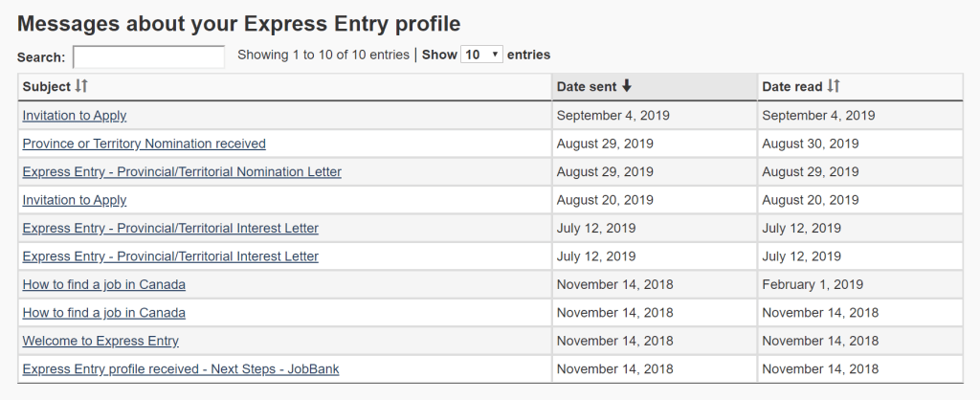The image size is (980, 400).
Task: Open How to find a job message read February 1
Action: coord(103,284)
